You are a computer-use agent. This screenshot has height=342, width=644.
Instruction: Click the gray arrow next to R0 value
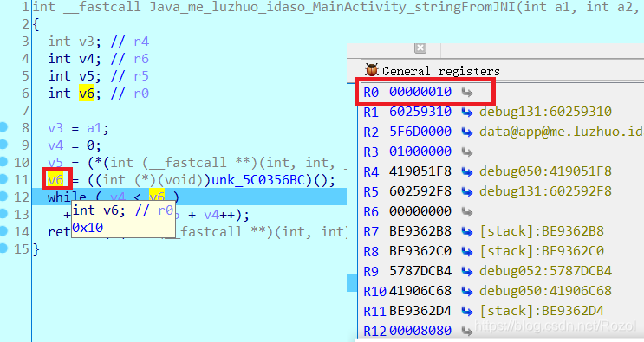pos(466,93)
